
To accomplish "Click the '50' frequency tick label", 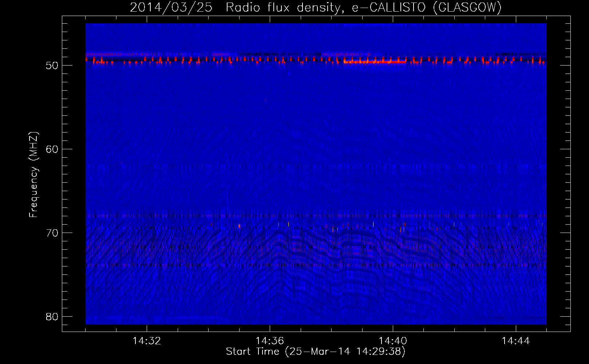I will pos(52,66).
